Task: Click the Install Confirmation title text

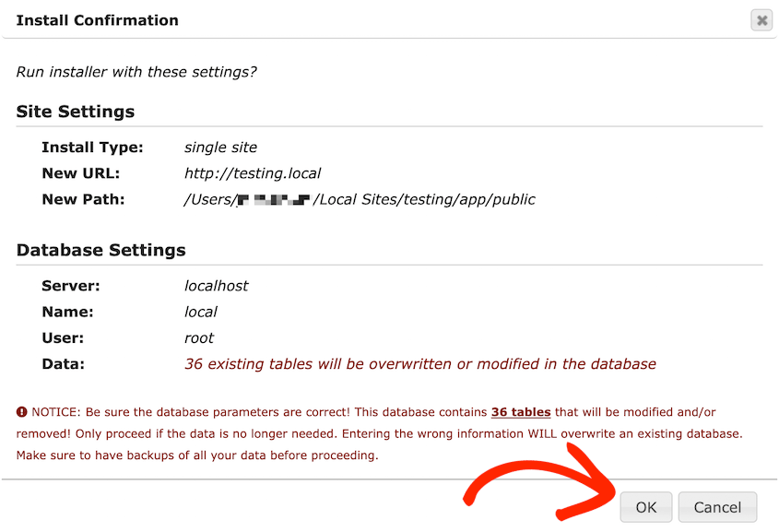Action: (x=98, y=20)
